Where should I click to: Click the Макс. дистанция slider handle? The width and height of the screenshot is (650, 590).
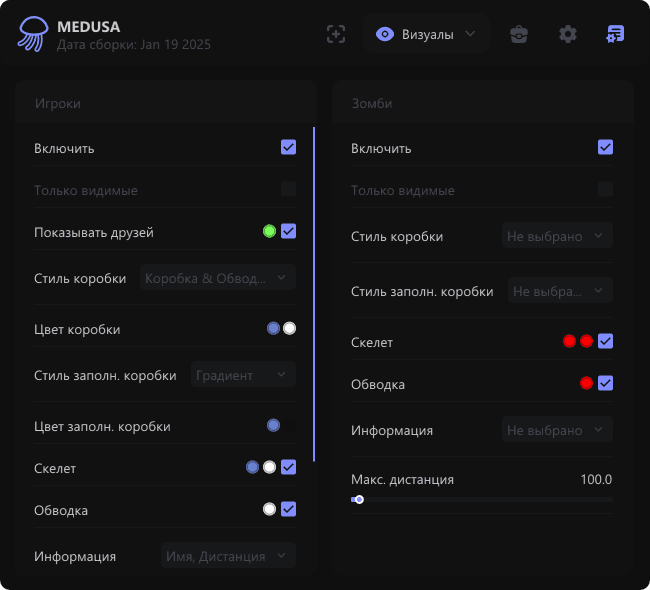[x=359, y=499]
